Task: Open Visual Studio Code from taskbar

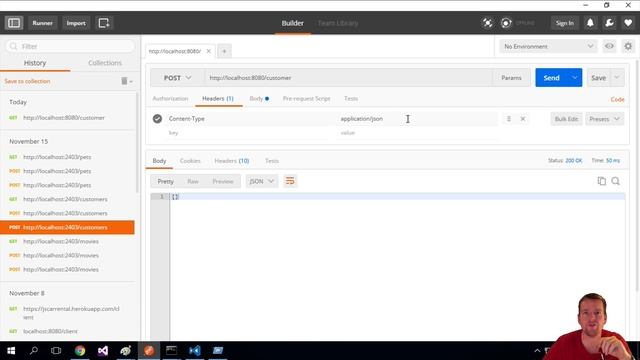Action: click(x=195, y=351)
